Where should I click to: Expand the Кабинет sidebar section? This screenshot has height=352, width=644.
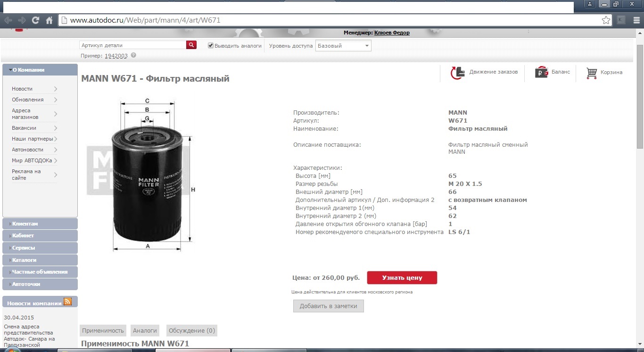(x=40, y=235)
